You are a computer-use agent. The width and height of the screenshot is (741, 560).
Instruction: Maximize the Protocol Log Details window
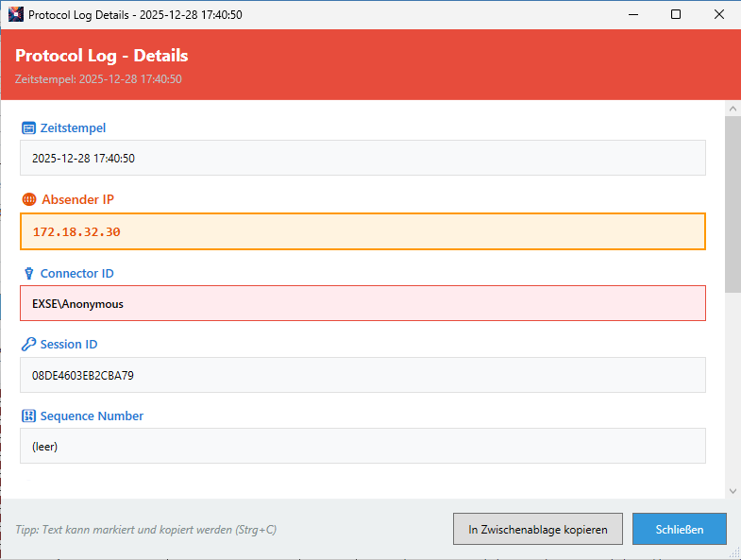[676, 14]
